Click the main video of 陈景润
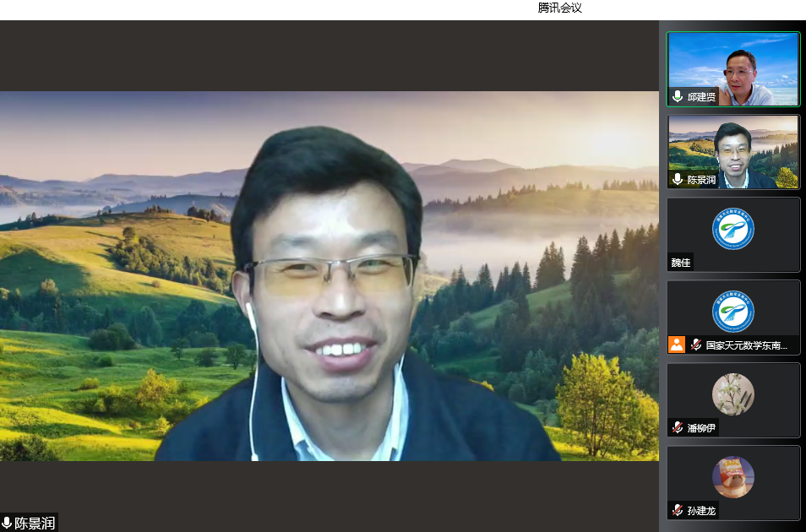This screenshot has height=532, width=806. (x=329, y=279)
